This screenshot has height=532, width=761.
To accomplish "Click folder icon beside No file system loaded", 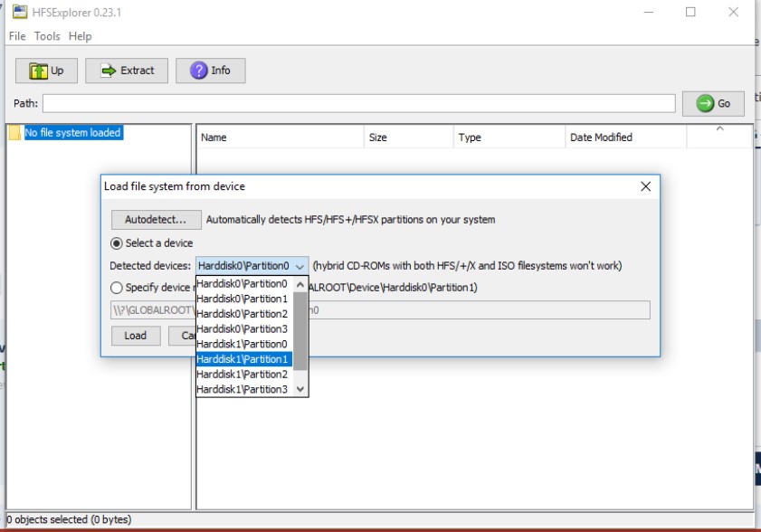I will [15, 132].
